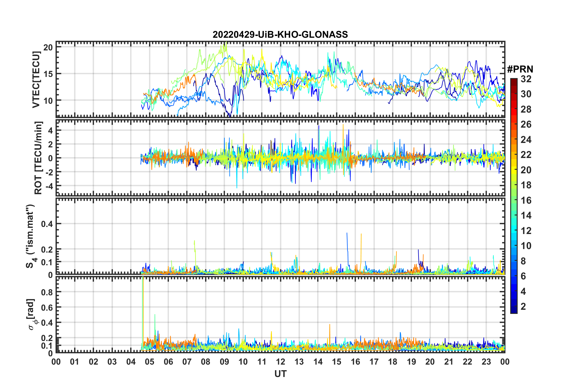
Task: Click colorbar tick label 20
Action: point(526,170)
